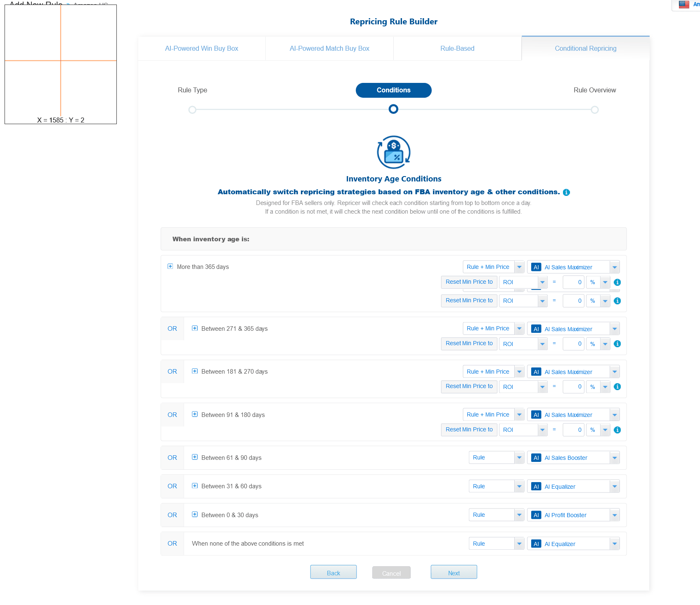Screen dimensions: 700x605
Task: Switch to the AI-Powered Win Buy Box tab
Action: (x=201, y=48)
